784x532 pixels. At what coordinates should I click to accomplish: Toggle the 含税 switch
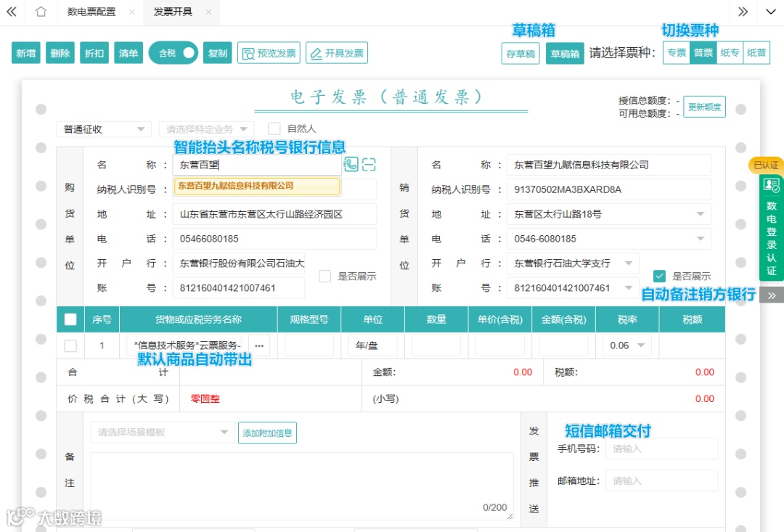tap(173, 52)
